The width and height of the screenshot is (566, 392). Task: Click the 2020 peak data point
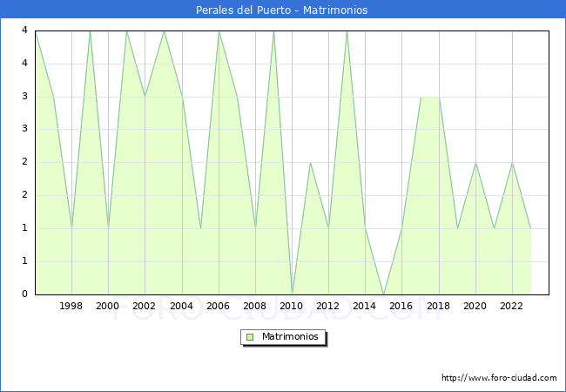pyautogui.click(x=475, y=163)
